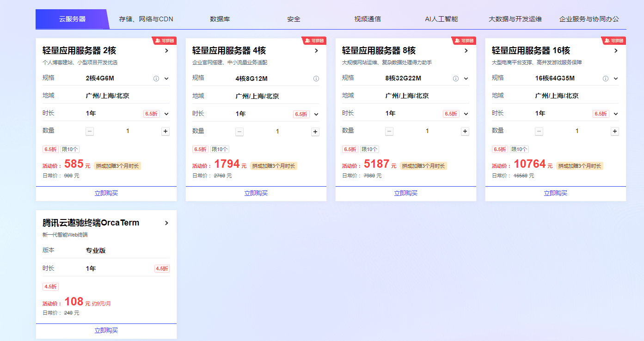Increase quantity on the 8核 server card
Image resolution: width=644 pixels, height=341 pixels.
click(x=465, y=131)
